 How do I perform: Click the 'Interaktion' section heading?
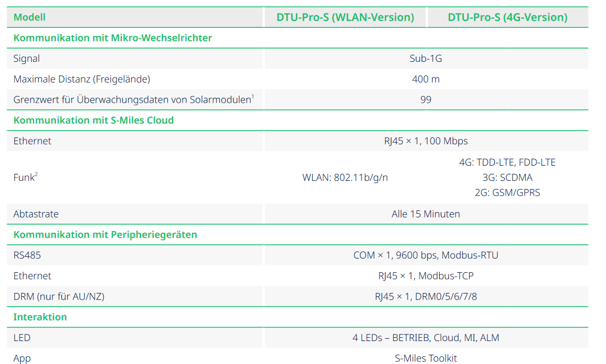pyautogui.click(x=40, y=317)
